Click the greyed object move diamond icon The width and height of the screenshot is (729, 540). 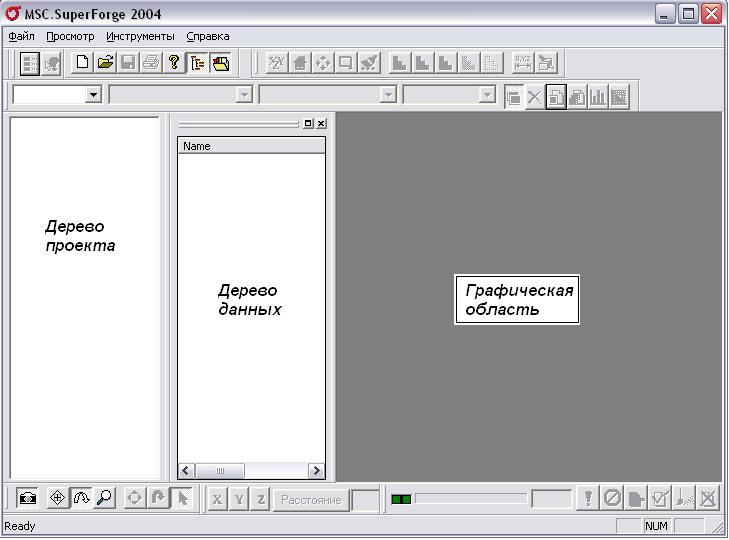coord(135,499)
